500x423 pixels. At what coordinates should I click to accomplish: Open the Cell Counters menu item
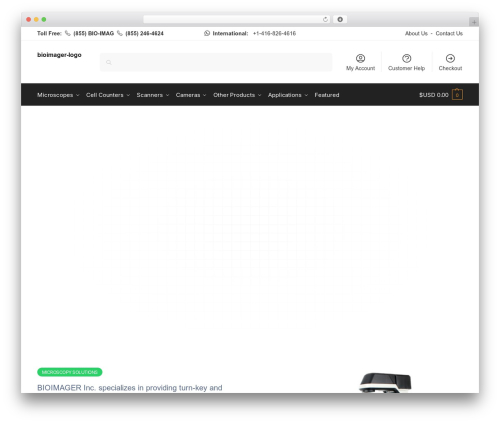click(x=105, y=95)
